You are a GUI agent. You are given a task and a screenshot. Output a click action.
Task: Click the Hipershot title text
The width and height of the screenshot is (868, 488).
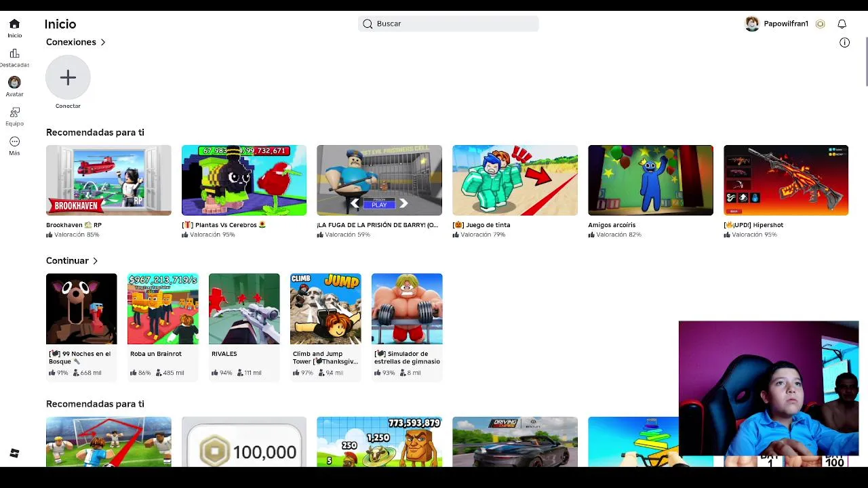click(x=753, y=225)
